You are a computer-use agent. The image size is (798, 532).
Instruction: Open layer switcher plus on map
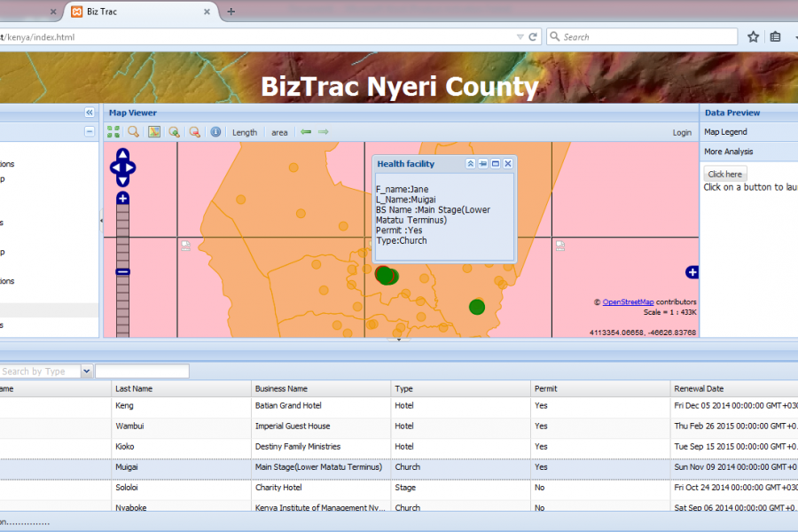click(692, 272)
